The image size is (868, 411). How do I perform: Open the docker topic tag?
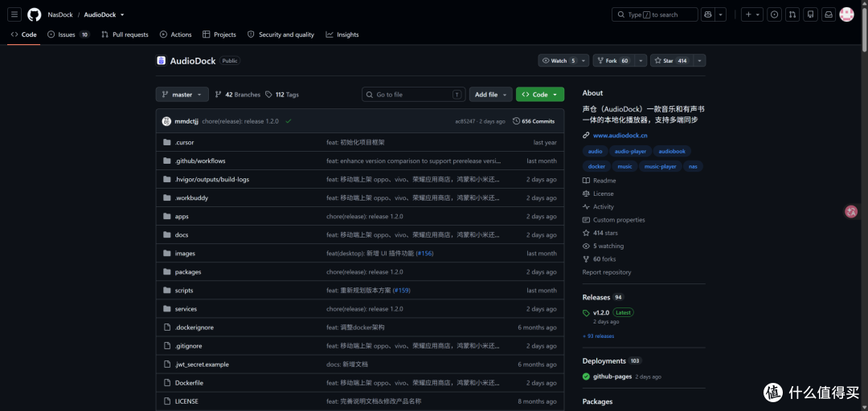pyautogui.click(x=596, y=166)
